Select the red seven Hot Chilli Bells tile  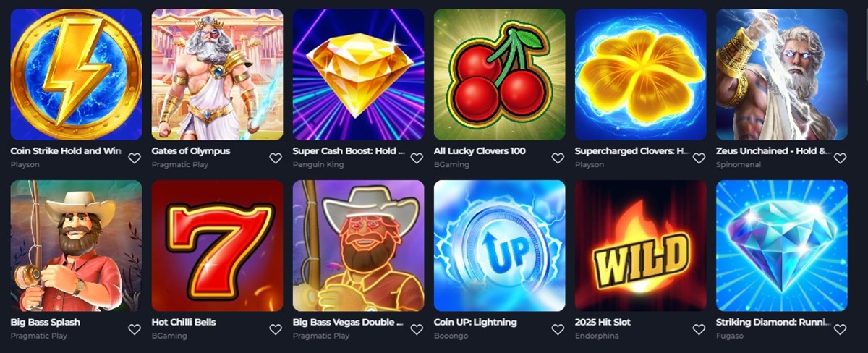[217, 246]
